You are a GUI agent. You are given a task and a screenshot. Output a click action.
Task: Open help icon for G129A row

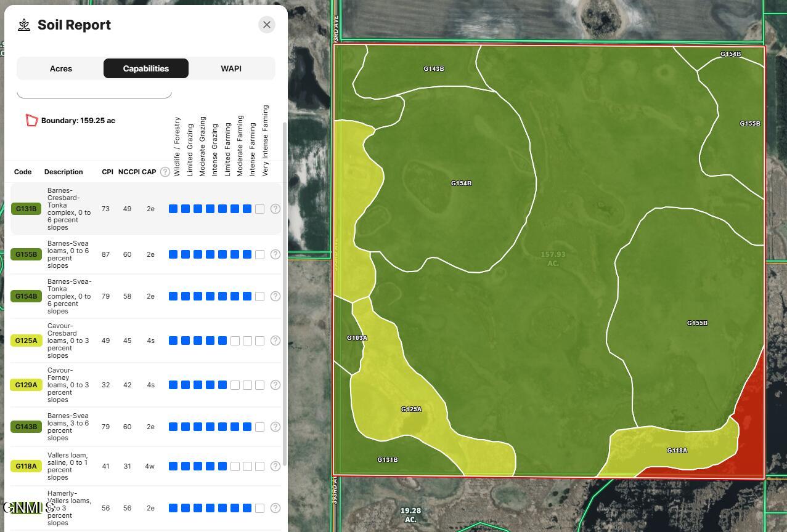(275, 385)
